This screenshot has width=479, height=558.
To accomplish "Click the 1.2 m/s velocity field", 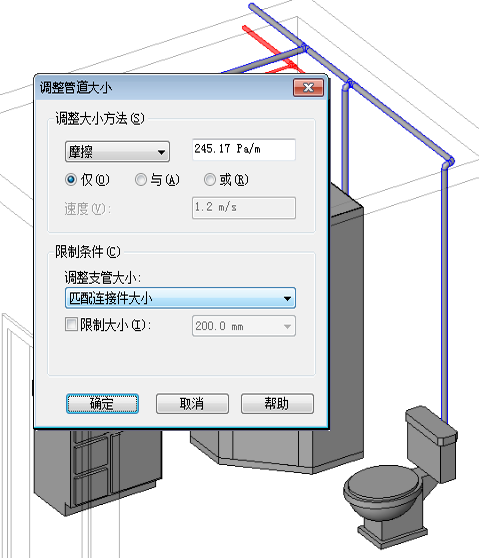I will coord(244,208).
